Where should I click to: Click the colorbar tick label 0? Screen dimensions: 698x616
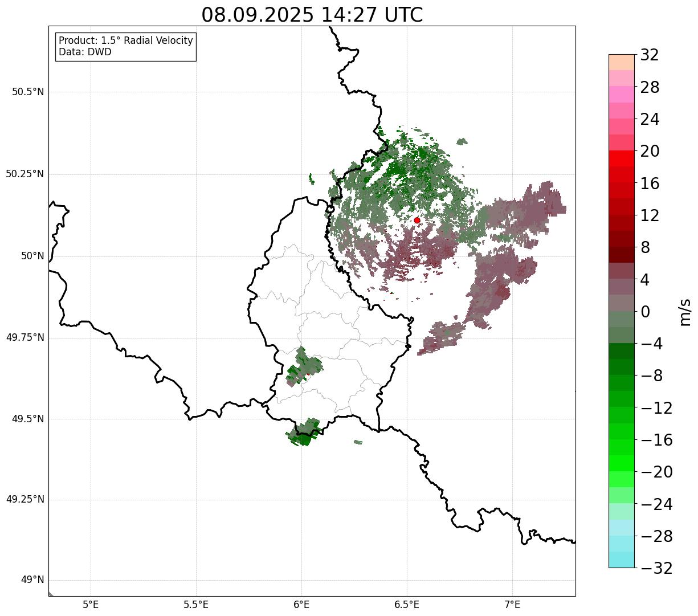tap(645, 312)
